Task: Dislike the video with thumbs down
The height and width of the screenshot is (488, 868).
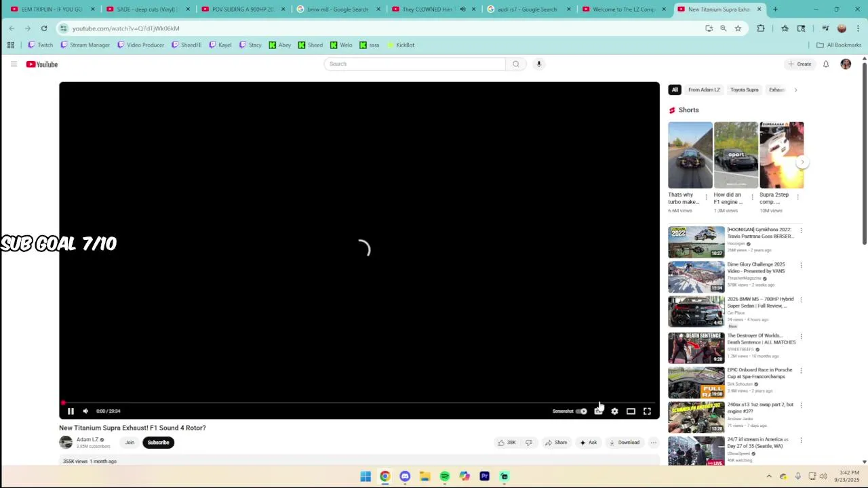Action: [x=529, y=443]
